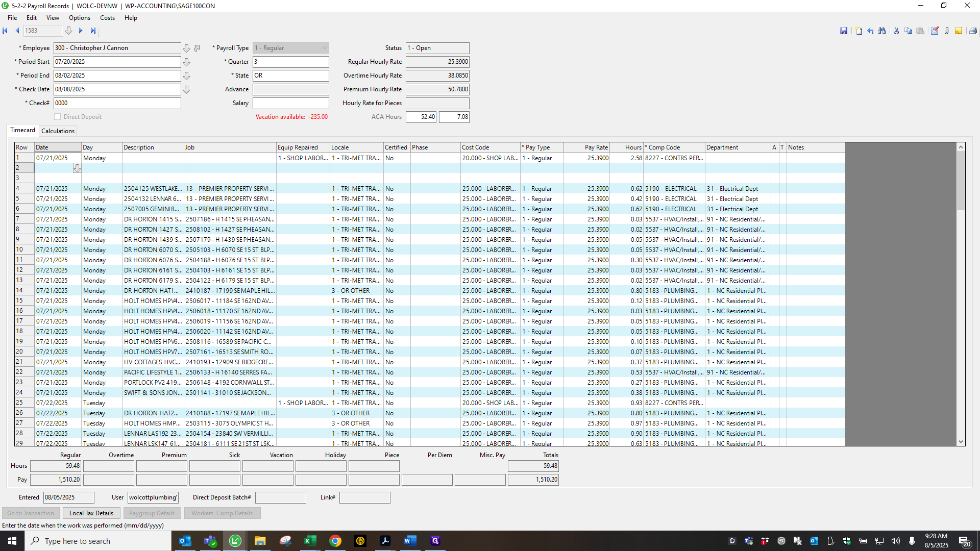Click the blue Undo arrow icon
This screenshot has height=551, width=980.
pos(871,31)
